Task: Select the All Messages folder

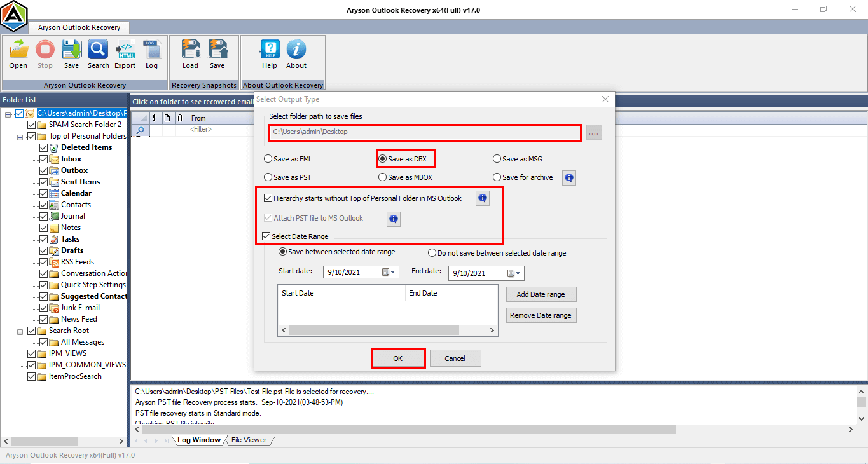Action: [x=83, y=342]
